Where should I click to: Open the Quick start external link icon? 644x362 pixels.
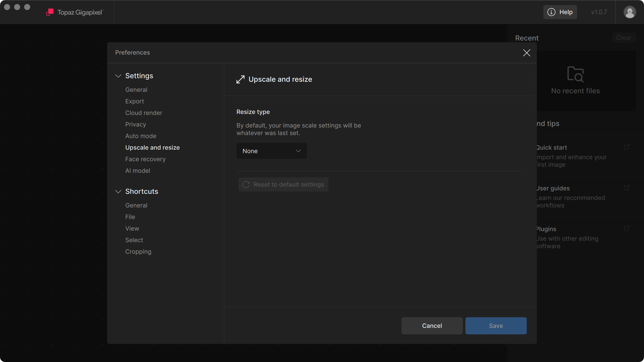627,147
